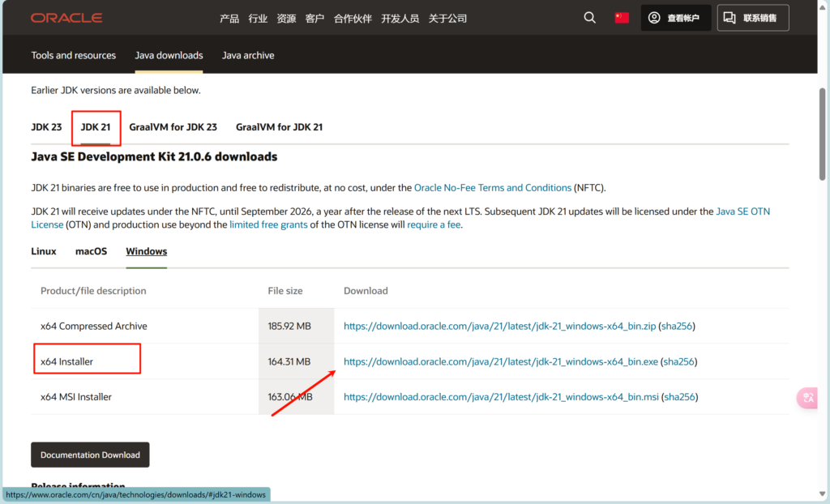The height and width of the screenshot is (504, 830).
Task: Click x64 Compressed Archive description
Action: pyautogui.click(x=94, y=326)
